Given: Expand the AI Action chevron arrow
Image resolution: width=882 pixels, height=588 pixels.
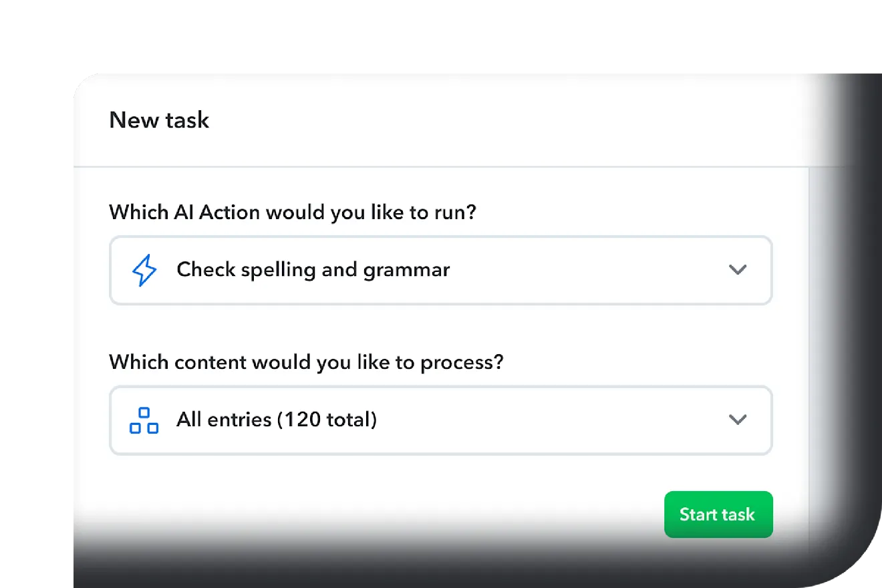Looking at the screenshot, I should pos(737,270).
